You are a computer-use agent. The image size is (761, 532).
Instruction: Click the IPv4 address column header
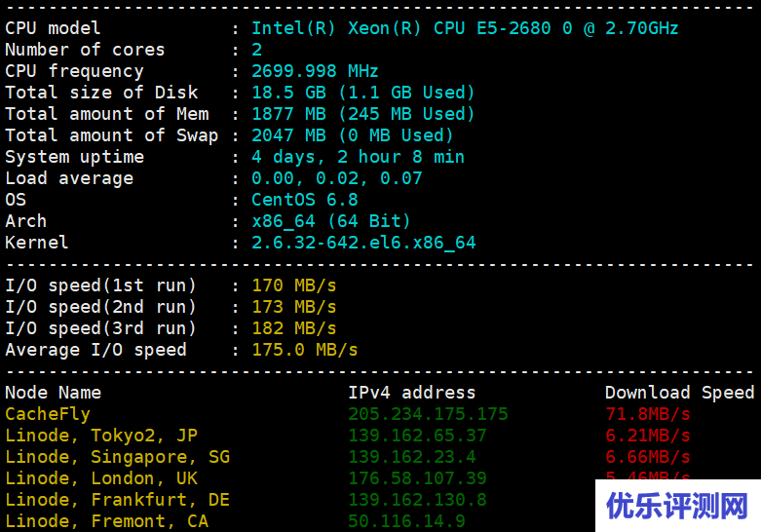[x=411, y=393]
